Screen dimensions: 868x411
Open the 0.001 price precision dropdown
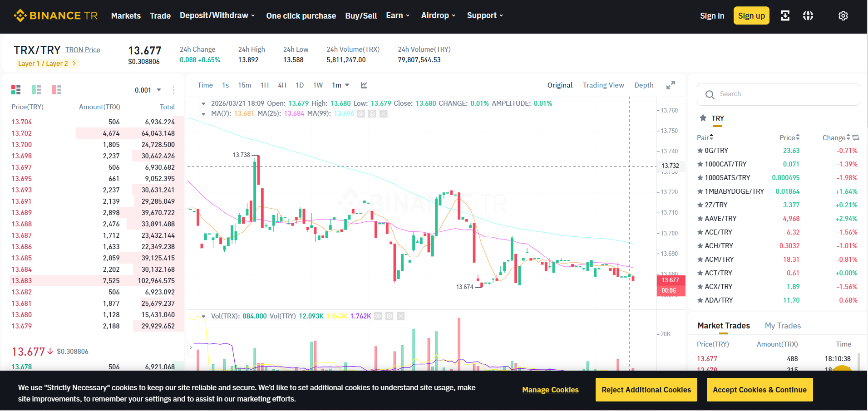[x=148, y=90]
